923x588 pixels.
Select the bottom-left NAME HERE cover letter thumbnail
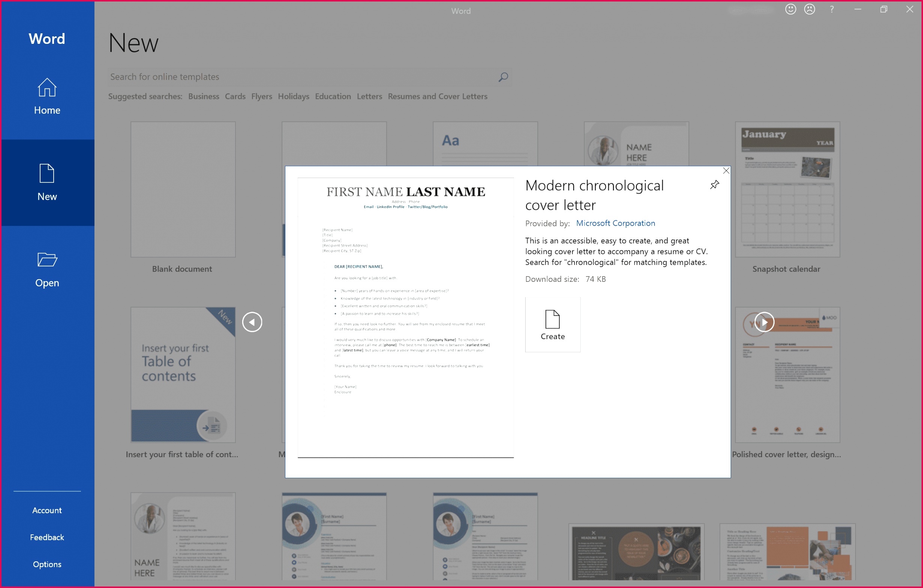(183, 536)
